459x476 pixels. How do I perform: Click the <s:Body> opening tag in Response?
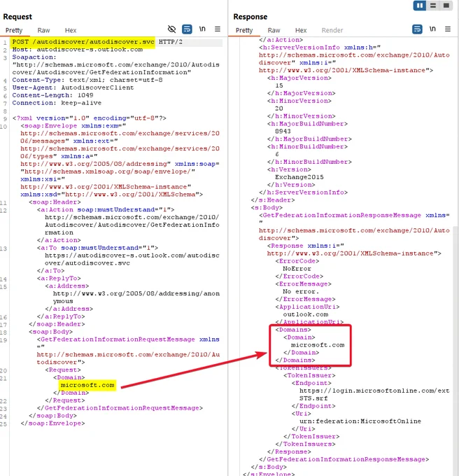click(x=267, y=207)
